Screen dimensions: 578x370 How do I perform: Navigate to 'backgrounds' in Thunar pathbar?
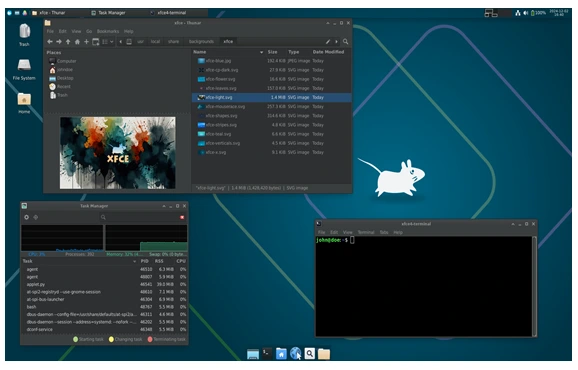(201, 42)
